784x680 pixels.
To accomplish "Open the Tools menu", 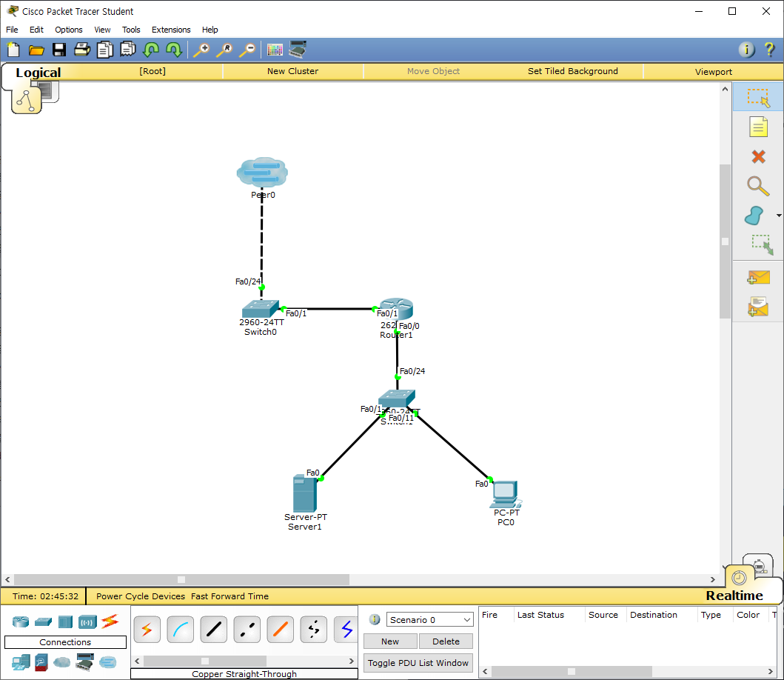I will pyautogui.click(x=131, y=30).
